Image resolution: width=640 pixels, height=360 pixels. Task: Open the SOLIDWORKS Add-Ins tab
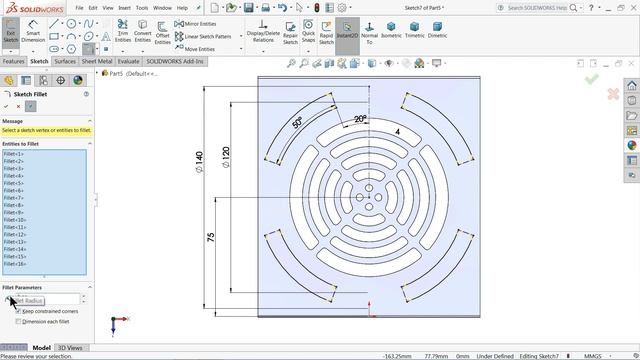point(175,61)
